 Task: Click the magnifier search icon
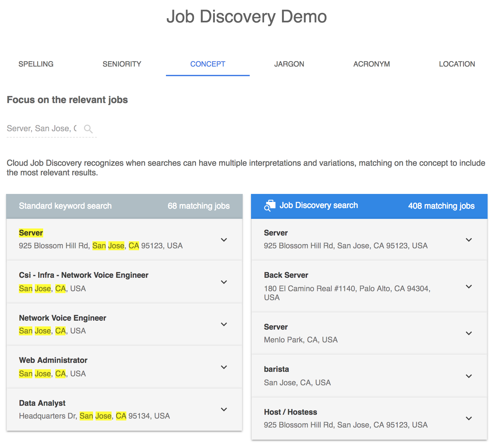[88, 129]
